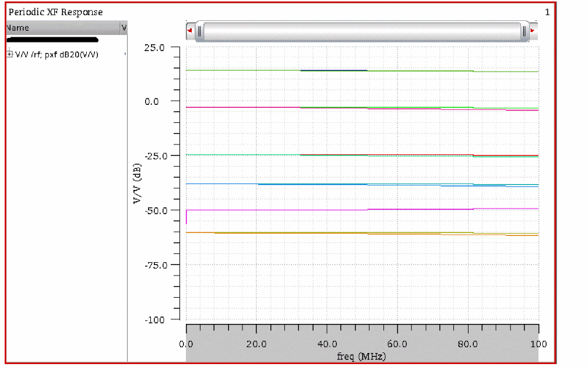Viewport: 588px width, 367px height.
Task: Click the right grip handle of the zoom slider
Action: coord(524,31)
